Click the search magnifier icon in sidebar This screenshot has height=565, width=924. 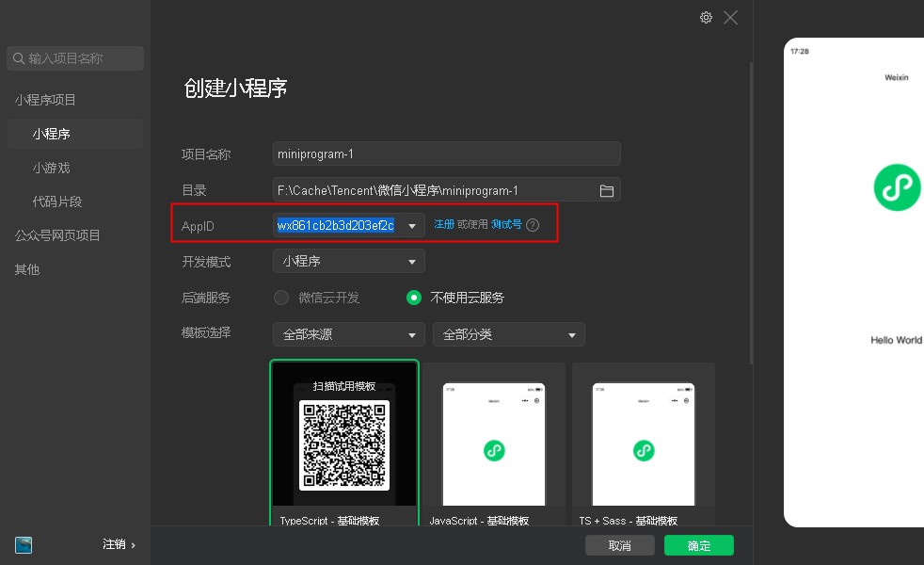[19, 58]
